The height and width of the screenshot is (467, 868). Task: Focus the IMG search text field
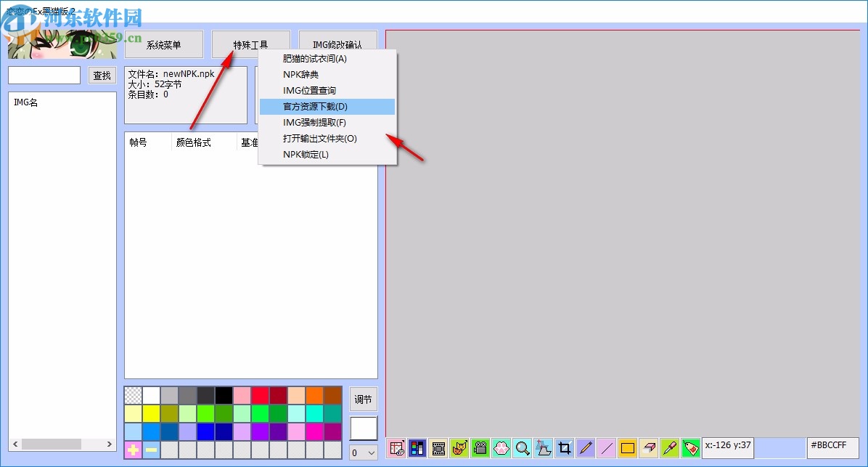(x=44, y=76)
